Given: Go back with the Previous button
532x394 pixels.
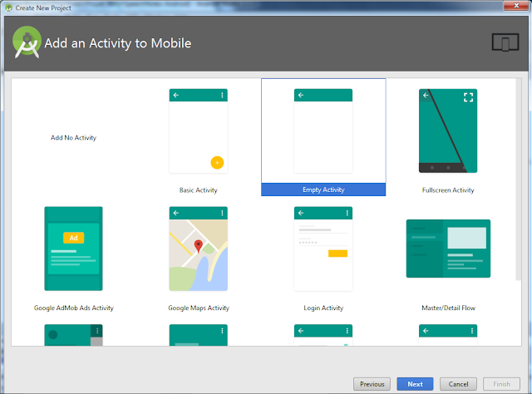Looking at the screenshot, I should 372,384.
